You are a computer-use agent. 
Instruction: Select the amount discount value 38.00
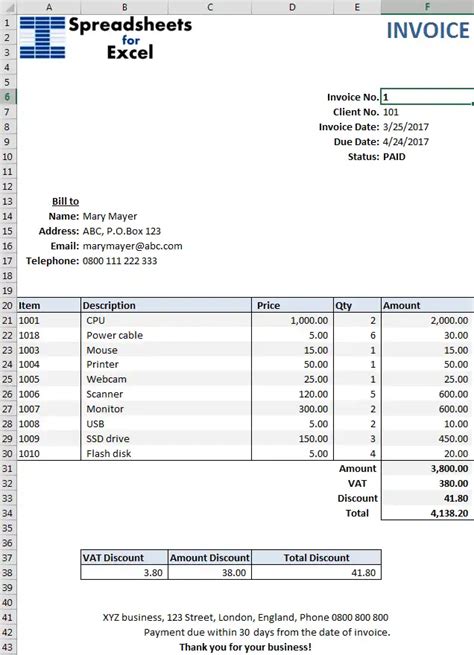tap(210, 573)
